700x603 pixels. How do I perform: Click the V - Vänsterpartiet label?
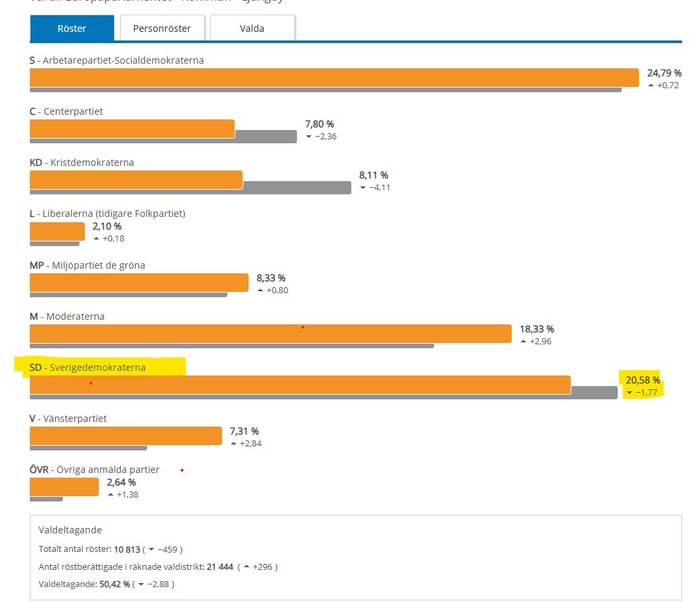click(x=68, y=419)
